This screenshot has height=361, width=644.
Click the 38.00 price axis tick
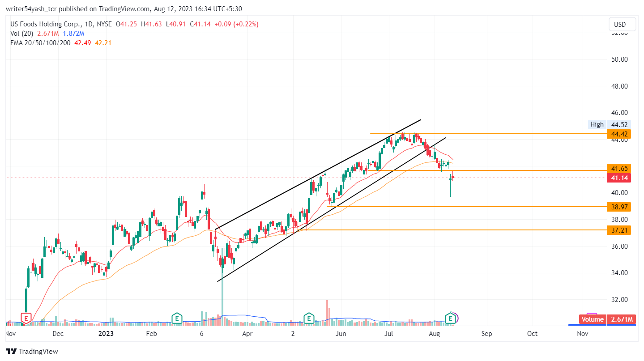point(620,219)
